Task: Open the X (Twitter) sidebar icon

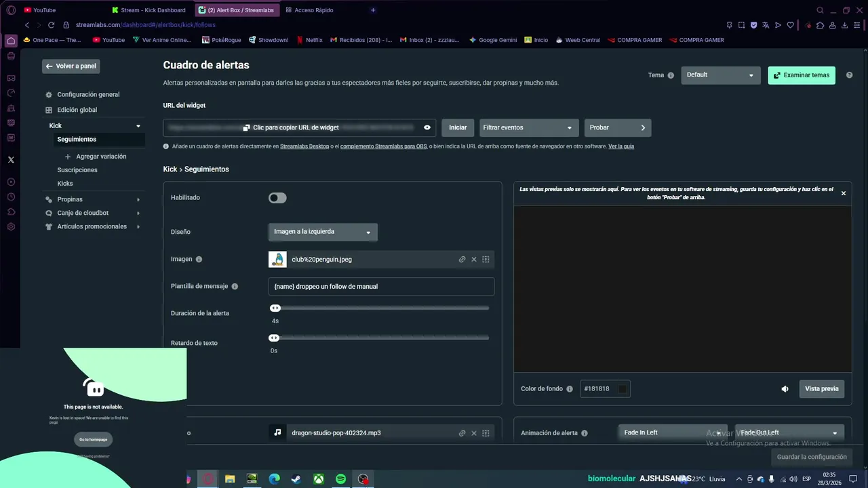Action: coord(11,160)
